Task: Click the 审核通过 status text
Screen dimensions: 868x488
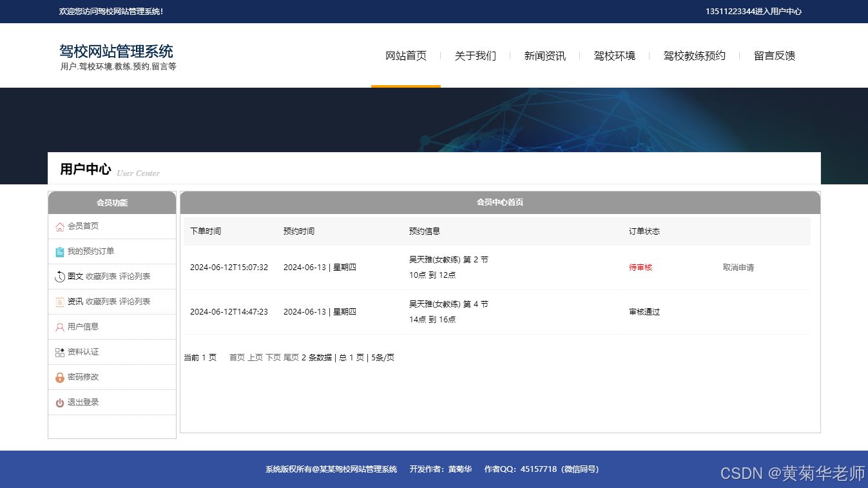Action: (644, 312)
